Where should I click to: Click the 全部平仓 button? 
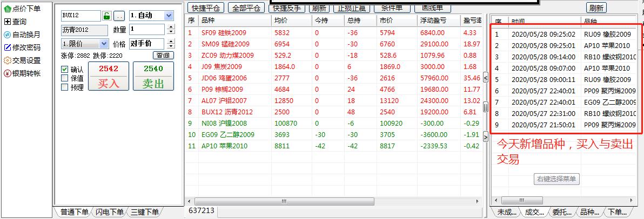click(x=246, y=8)
